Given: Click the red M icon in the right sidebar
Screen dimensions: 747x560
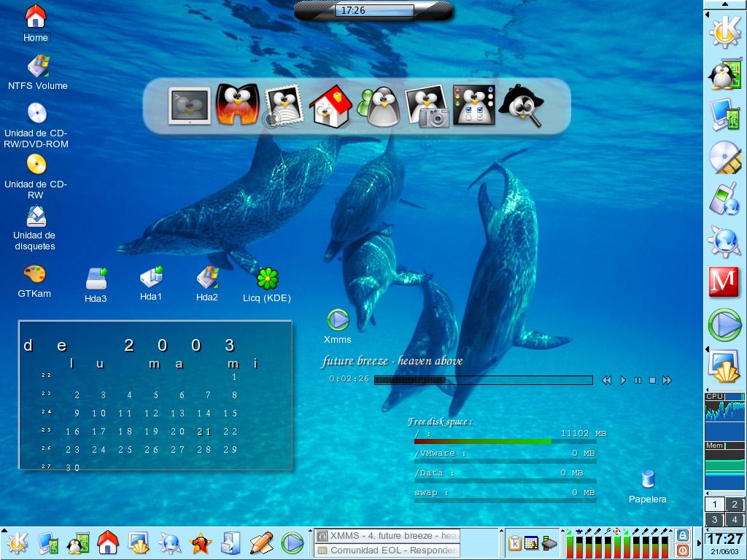Looking at the screenshot, I should (x=724, y=282).
